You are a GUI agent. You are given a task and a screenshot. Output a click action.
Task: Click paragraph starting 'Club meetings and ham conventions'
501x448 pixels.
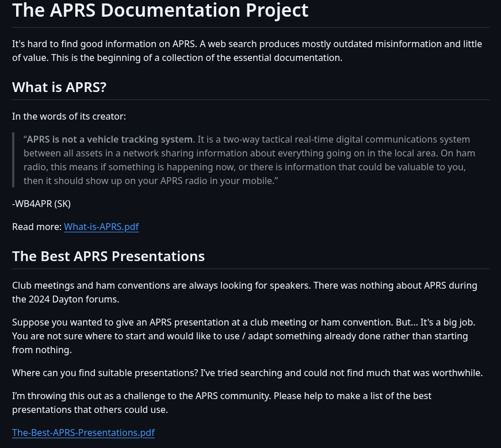(245, 292)
